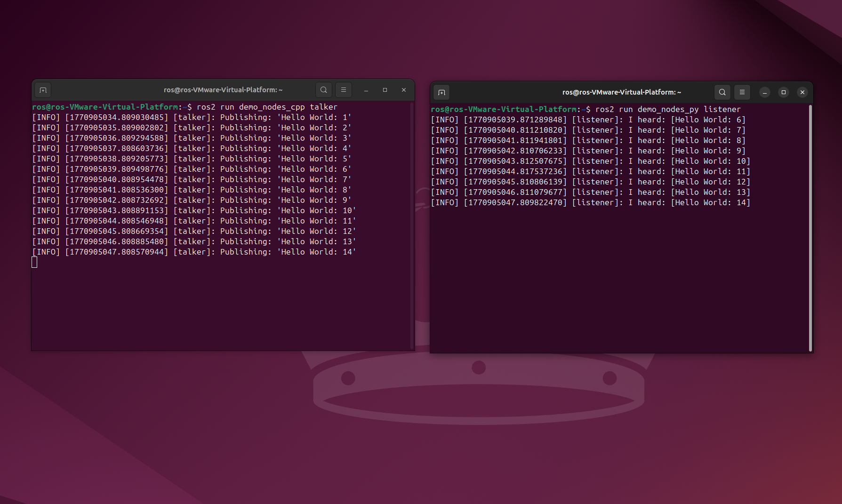This screenshot has height=504, width=842.
Task: Open hamburger menu in talker terminal
Action: tap(344, 90)
